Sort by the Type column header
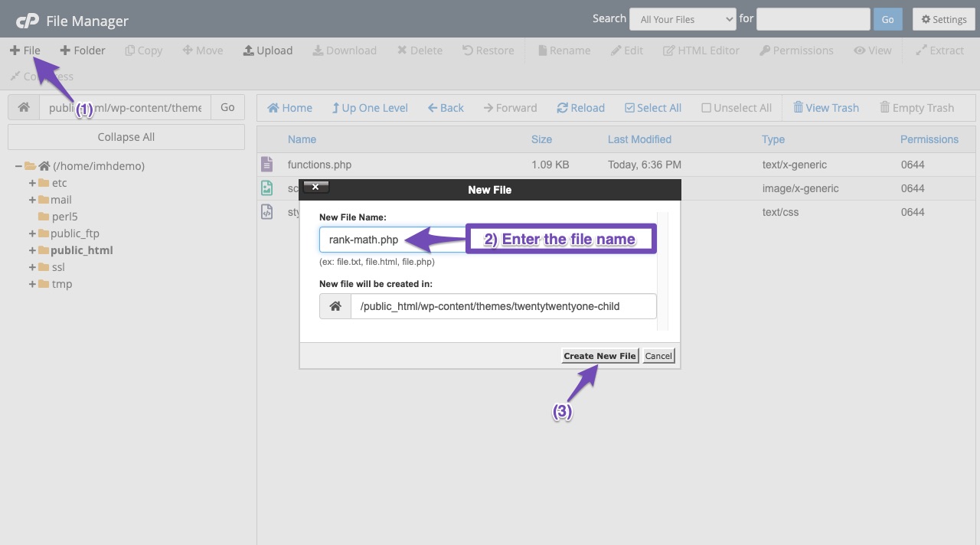The image size is (980, 545). tap(773, 139)
